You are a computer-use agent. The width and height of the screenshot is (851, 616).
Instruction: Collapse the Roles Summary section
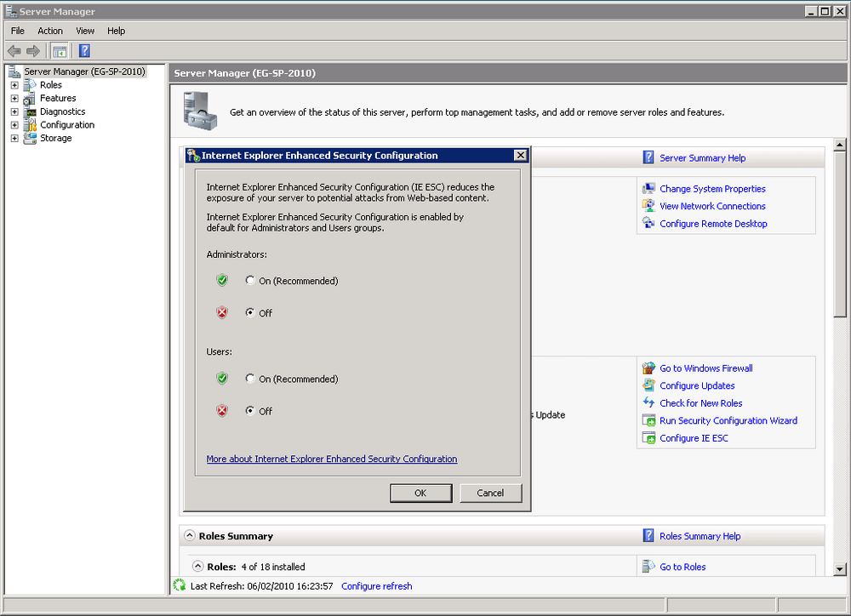190,535
